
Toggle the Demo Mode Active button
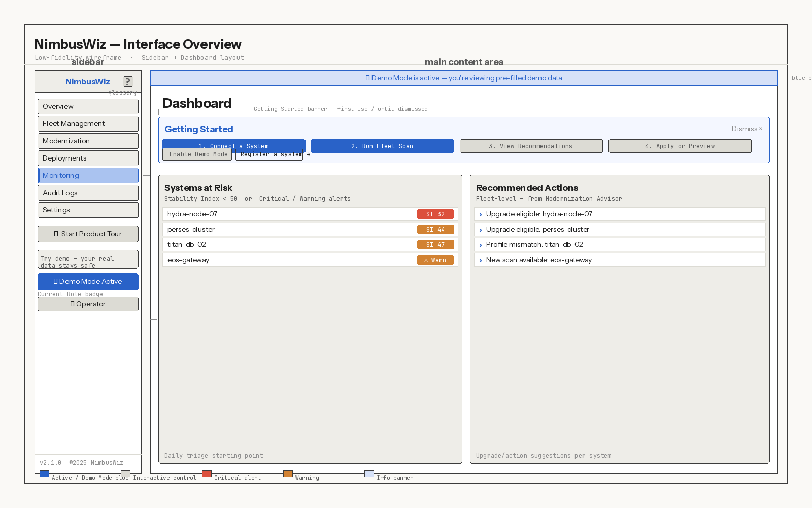tap(88, 281)
